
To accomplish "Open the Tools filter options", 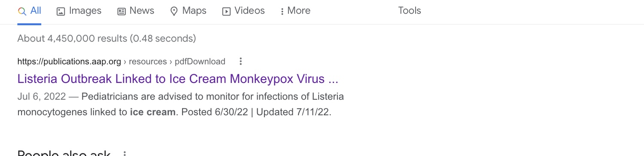I will coord(410,11).
